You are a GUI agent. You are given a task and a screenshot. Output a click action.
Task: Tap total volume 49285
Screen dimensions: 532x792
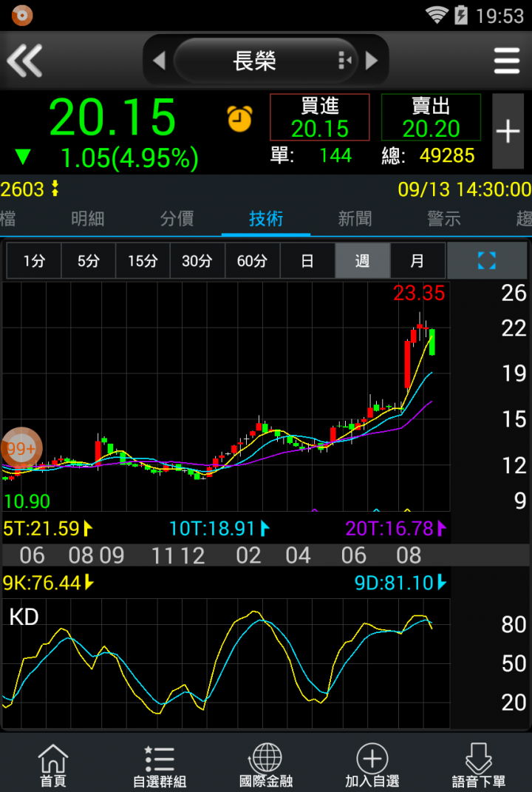[447, 155]
